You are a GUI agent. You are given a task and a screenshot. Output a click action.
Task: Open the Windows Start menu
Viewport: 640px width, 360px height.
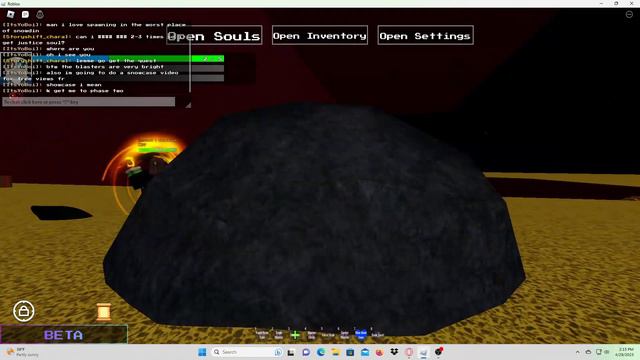pos(202,352)
